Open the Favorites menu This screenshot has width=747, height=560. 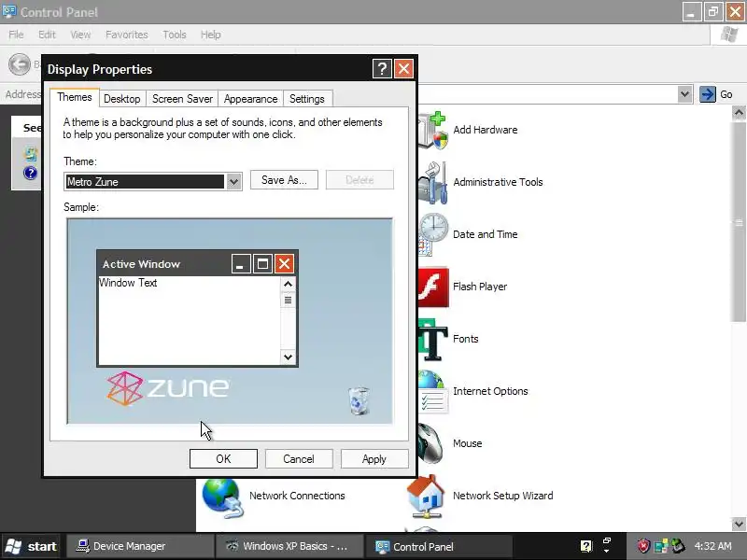pos(127,35)
